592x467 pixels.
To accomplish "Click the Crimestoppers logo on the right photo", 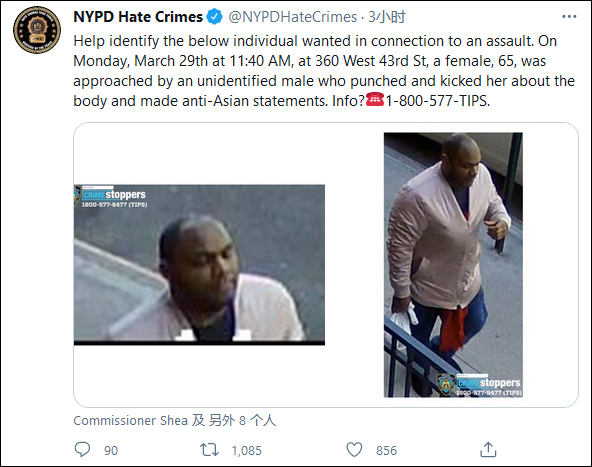I will pos(479,385).
